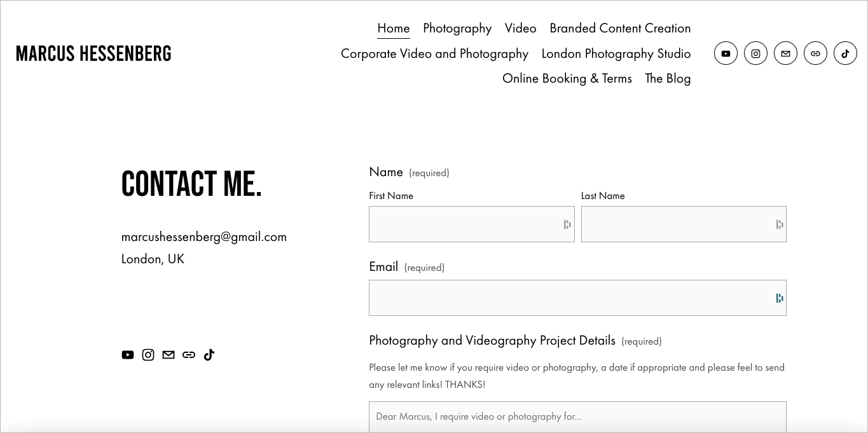Open the TikTok icon in the header
This screenshot has height=433, width=868.
point(845,53)
